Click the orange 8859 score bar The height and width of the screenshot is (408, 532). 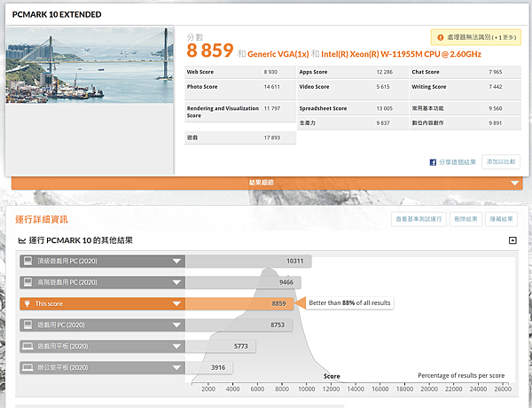[239, 304]
